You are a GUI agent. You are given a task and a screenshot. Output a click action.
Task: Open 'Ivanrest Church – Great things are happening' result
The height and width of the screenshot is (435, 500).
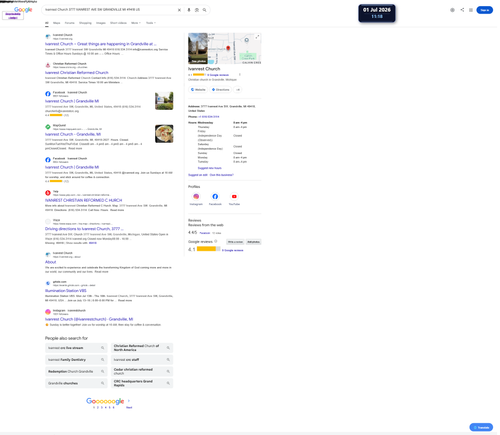(x=101, y=44)
